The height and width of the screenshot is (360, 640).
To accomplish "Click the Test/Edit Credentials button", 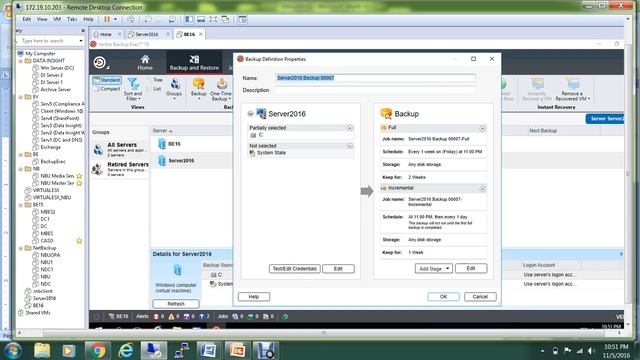I will click(294, 269).
